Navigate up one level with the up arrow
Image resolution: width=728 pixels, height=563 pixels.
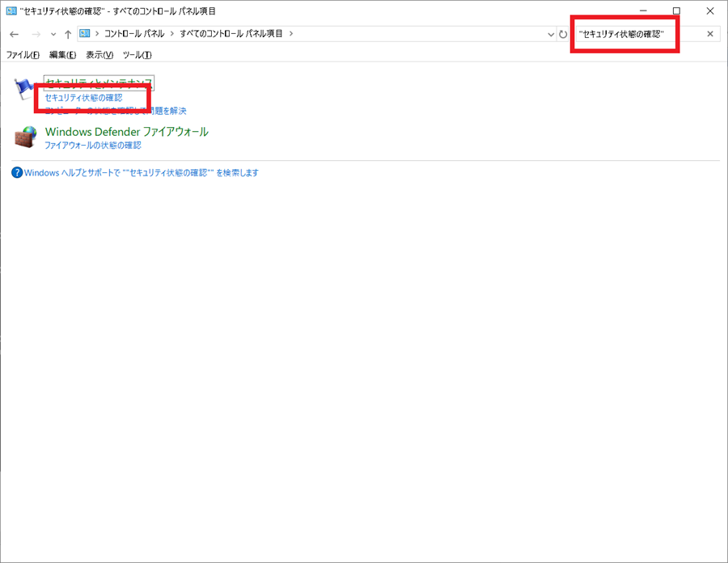click(x=68, y=34)
